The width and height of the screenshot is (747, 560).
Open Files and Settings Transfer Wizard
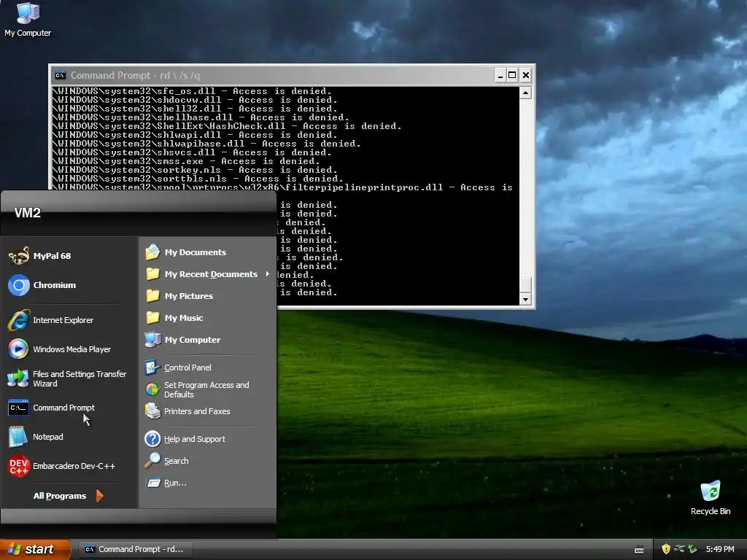coord(67,378)
